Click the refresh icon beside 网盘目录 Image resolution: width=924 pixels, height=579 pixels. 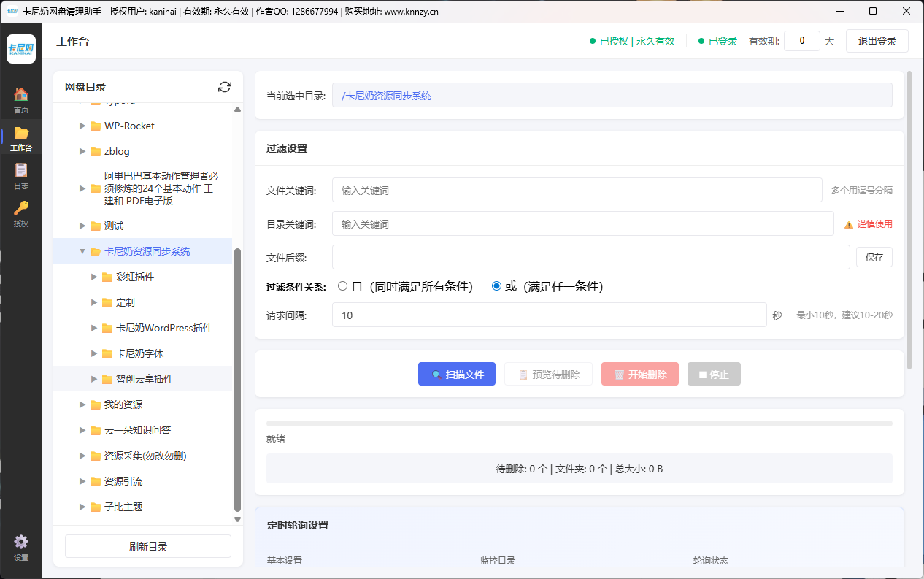point(225,87)
